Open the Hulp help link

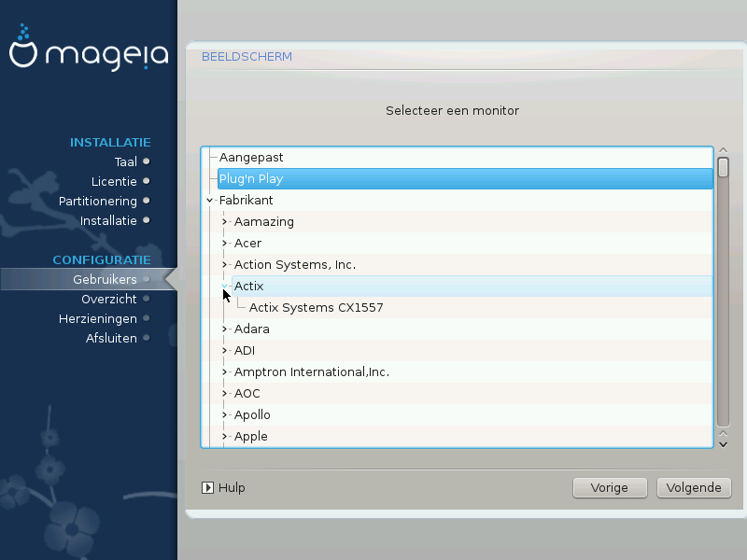pos(232,487)
